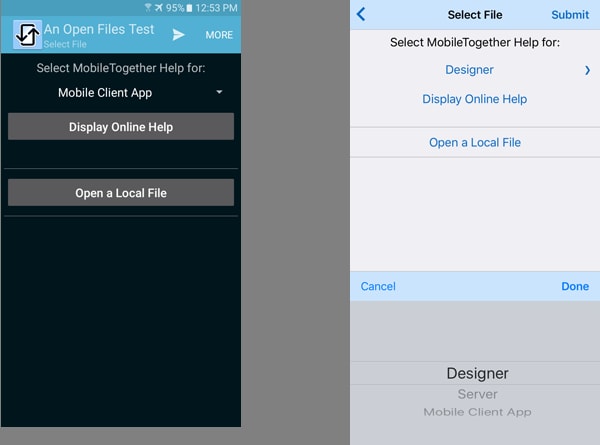Tap the battery icon in status bar
Screen dimensions: 600x445
[189, 8]
